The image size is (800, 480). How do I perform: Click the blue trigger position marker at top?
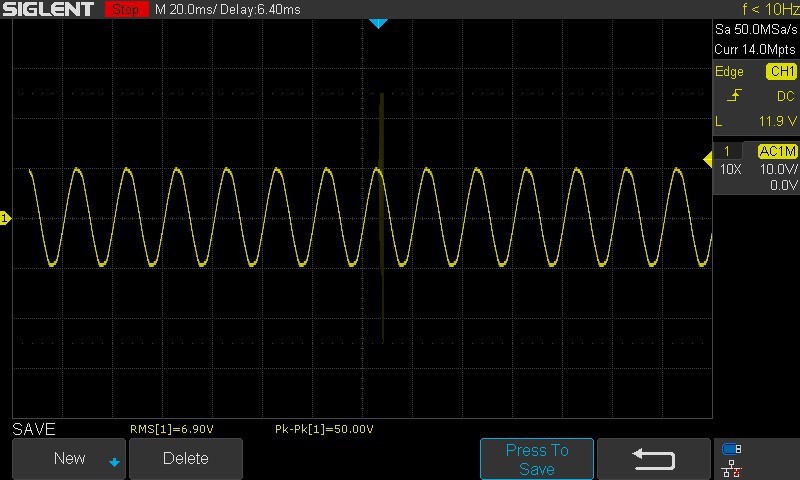[378, 23]
